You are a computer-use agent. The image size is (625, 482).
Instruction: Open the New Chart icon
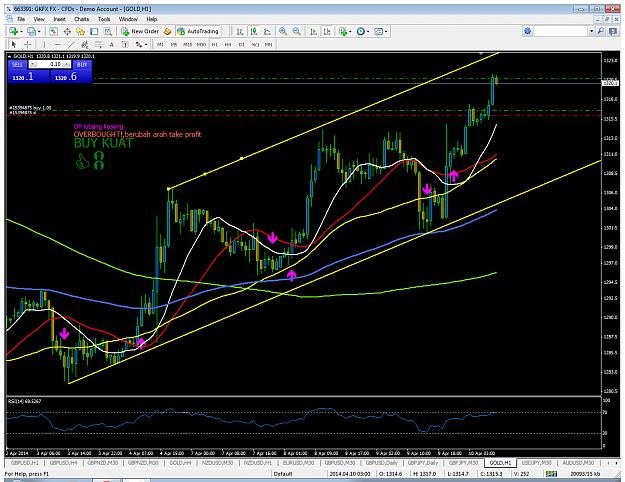click(x=14, y=31)
